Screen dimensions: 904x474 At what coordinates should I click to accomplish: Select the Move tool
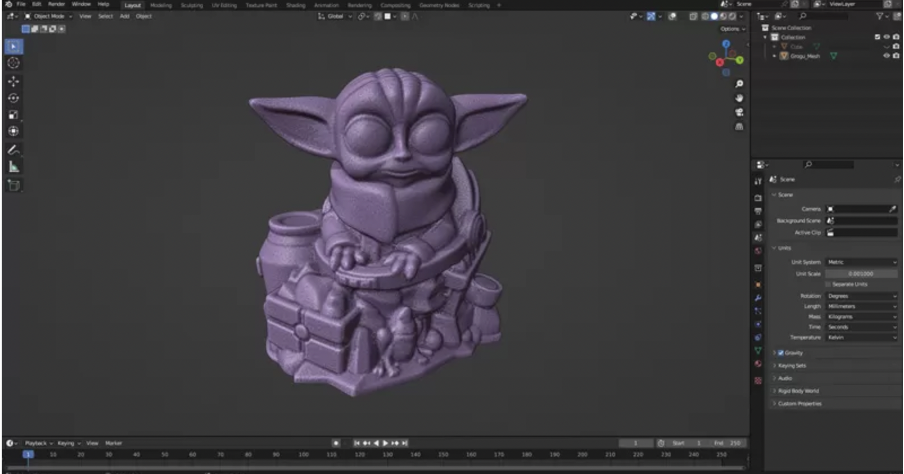tap(14, 81)
